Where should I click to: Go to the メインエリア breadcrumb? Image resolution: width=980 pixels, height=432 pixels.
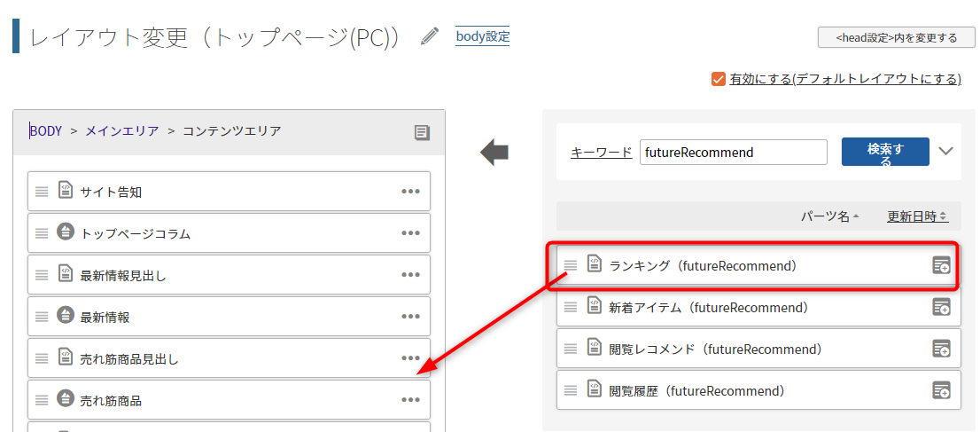[x=122, y=131]
